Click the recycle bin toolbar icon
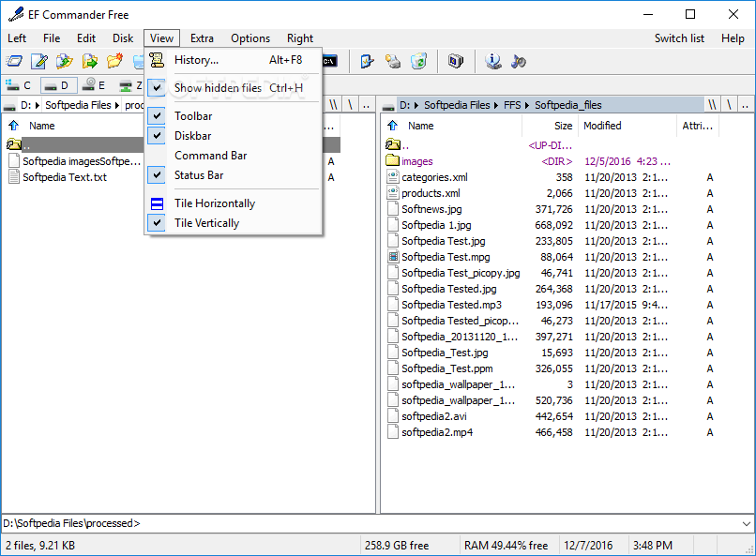This screenshot has width=756, height=556. 418,61
